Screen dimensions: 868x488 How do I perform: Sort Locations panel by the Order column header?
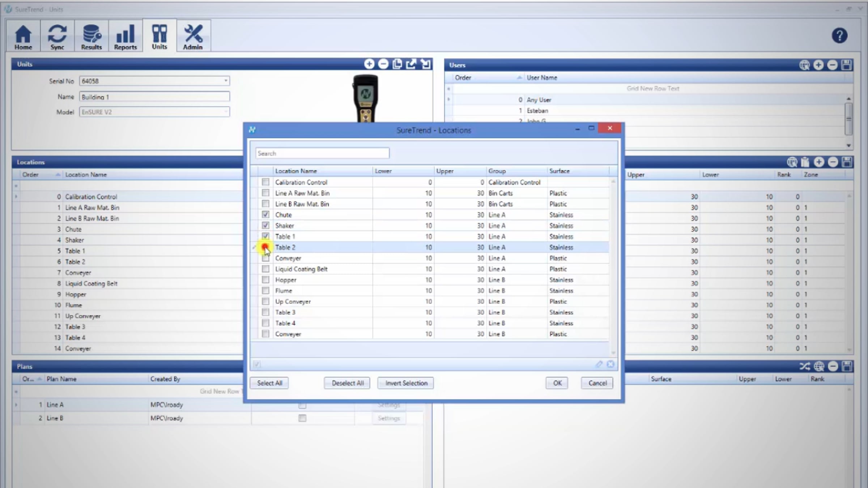coord(41,175)
